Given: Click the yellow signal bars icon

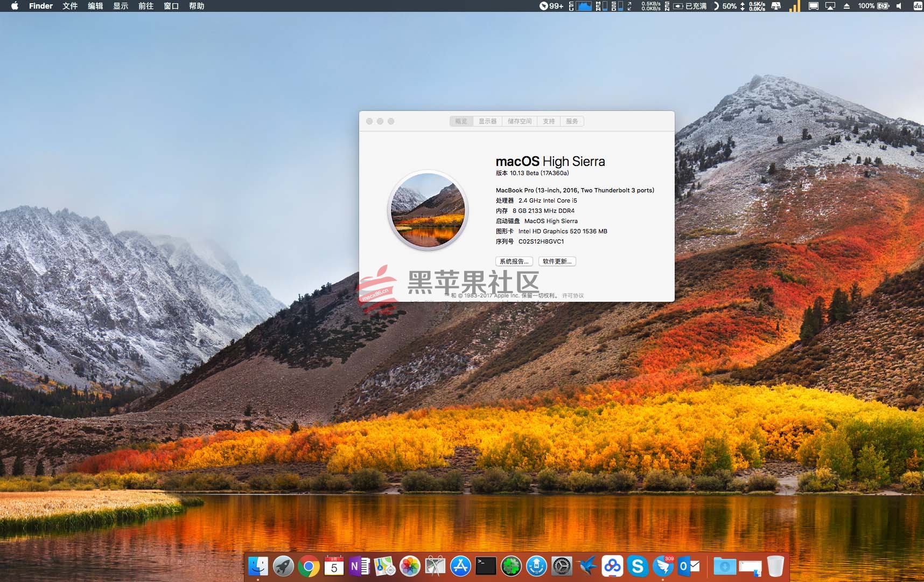Looking at the screenshot, I should pos(794,6).
